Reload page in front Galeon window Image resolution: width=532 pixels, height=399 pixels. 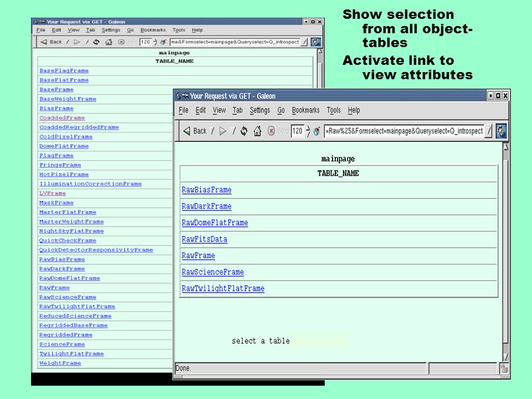244,131
